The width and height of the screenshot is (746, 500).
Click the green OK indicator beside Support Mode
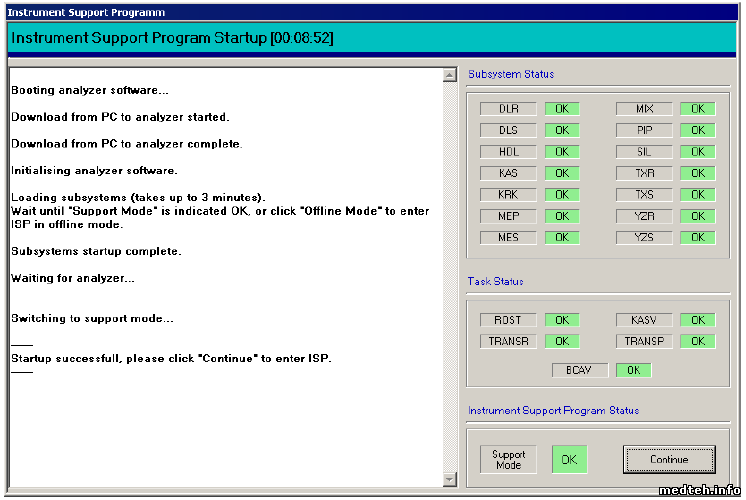click(x=569, y=460)
